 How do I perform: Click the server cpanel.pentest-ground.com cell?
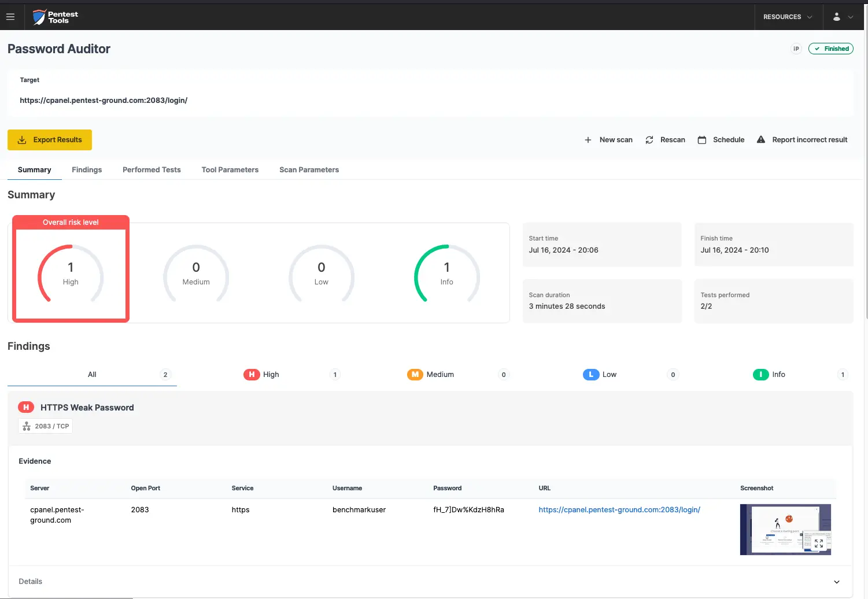coord(57,515)
